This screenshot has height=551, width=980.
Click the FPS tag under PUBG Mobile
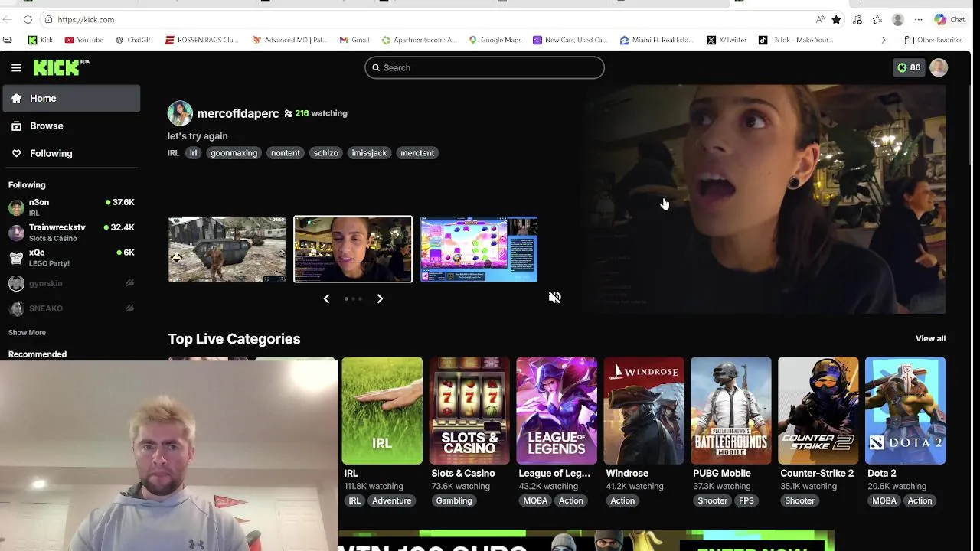point(746,500)
